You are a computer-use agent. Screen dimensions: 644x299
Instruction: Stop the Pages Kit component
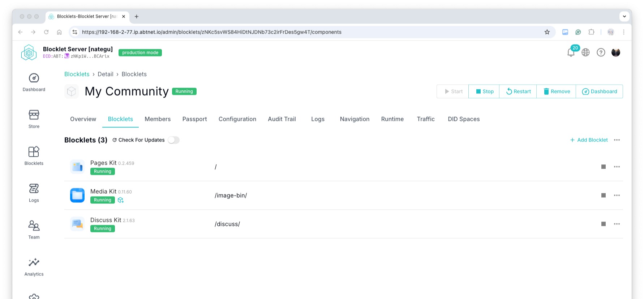pyautogui.click(x=603, y=167)
